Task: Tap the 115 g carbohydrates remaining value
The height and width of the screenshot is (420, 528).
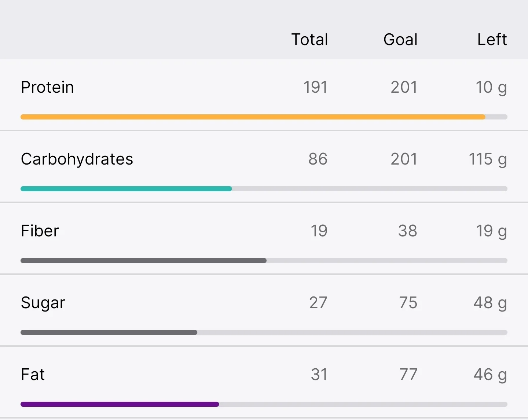Action: click(488, 160)
